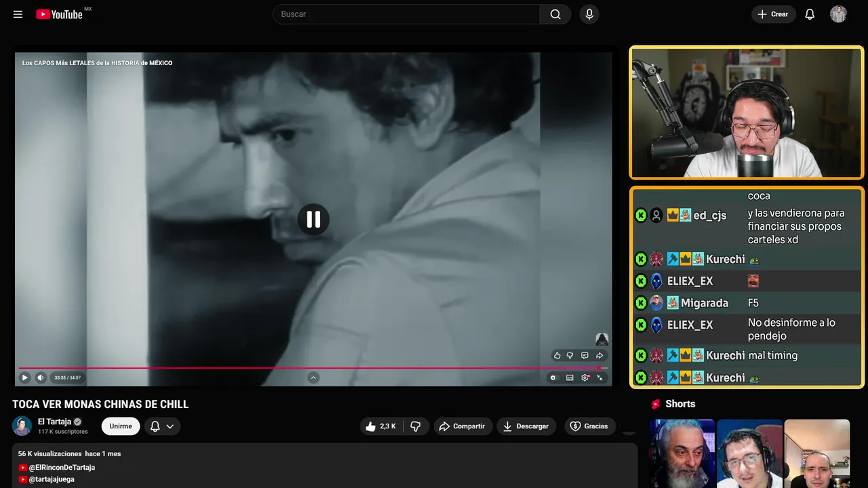This screenshot has height=488, width=868.
Task: Open third Shorts thumbnail
Action: [x=816, y=453]
